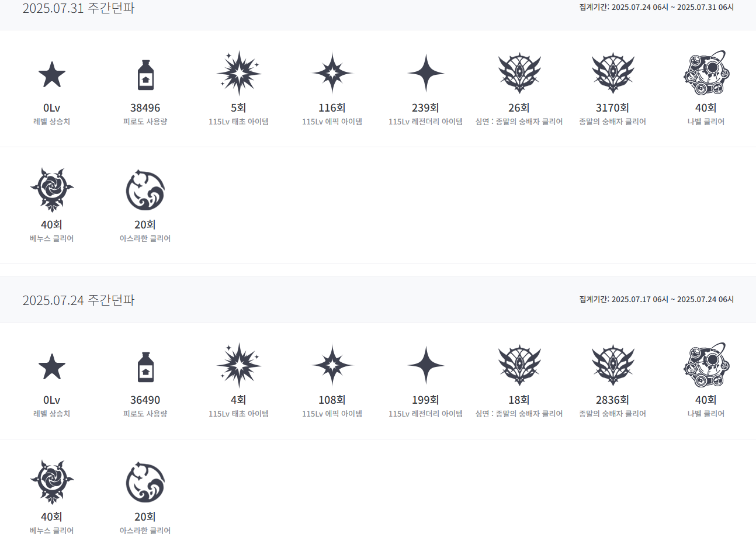Viewport: 756px width, 551px height.
Task: Click the star level-up icon in 07.31 section
Action: click(x=51, y=74)
